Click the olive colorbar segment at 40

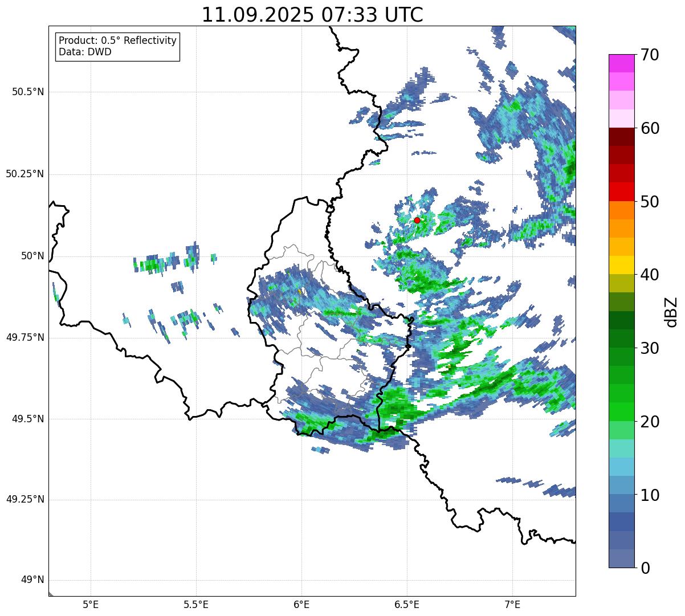(621, 283)
